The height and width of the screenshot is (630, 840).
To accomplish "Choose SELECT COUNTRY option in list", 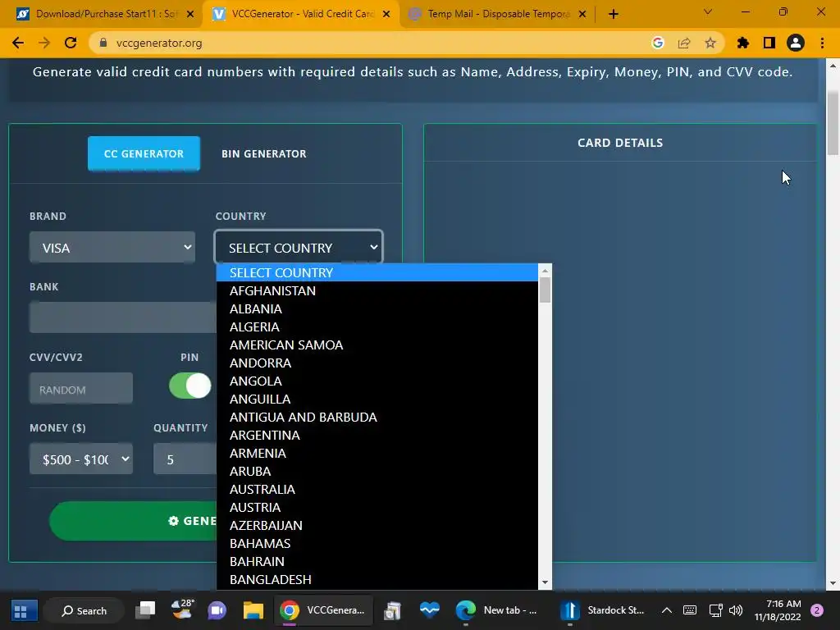I will click(377, 272).
